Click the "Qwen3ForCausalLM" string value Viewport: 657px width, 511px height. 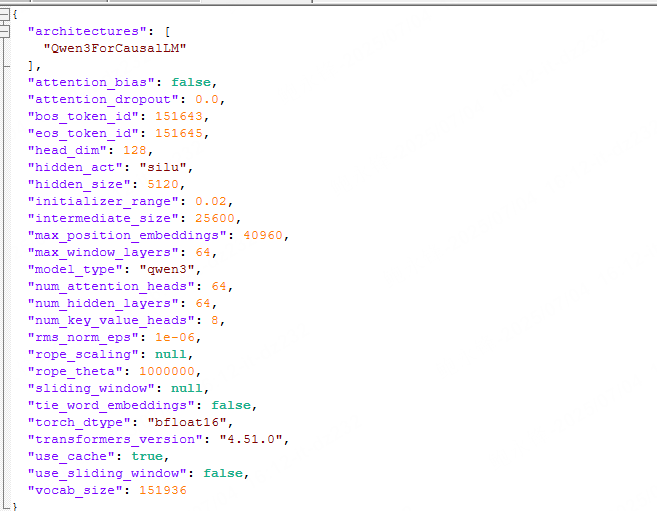115,49
